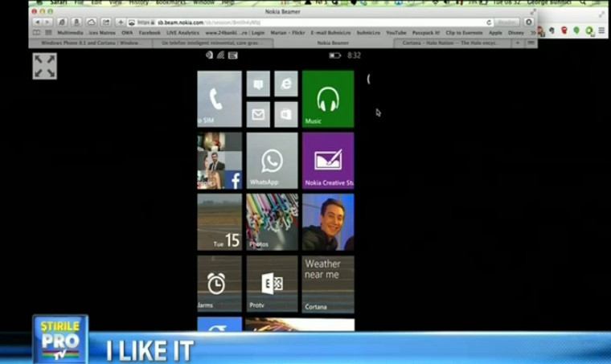Open the Phone tile
This screenshot has width=611, height=364.
tap(219, 99)
